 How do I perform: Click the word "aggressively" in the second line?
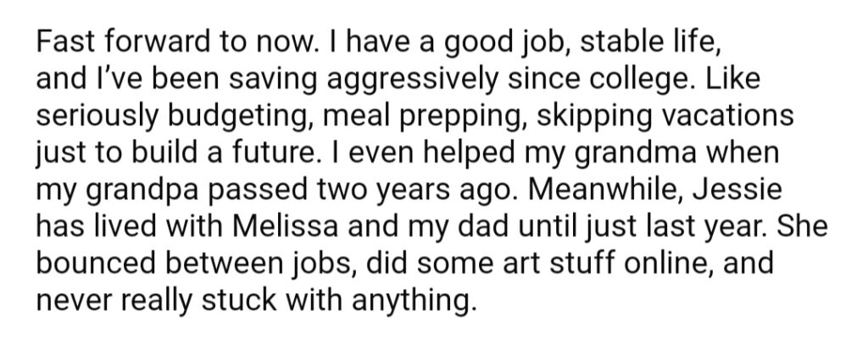pyautogui.click(x=413, y=80)
